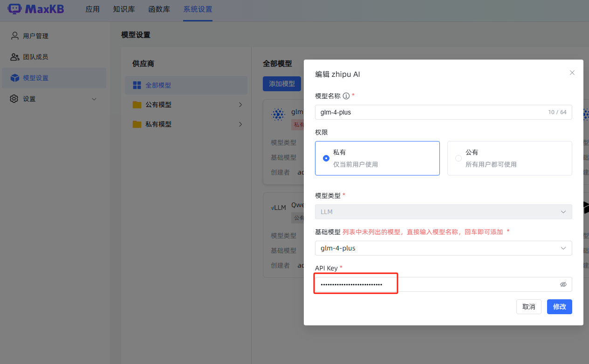Image resolution: width=589 pixels, height=364 pixels.
Task: Click the 取消 button
Action: tap(529, 307)
